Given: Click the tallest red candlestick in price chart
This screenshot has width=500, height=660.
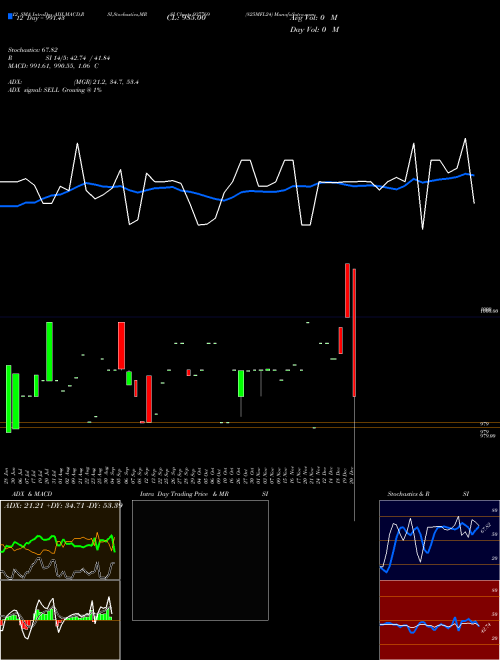Looking at the screenshot, I should [354, 333].
